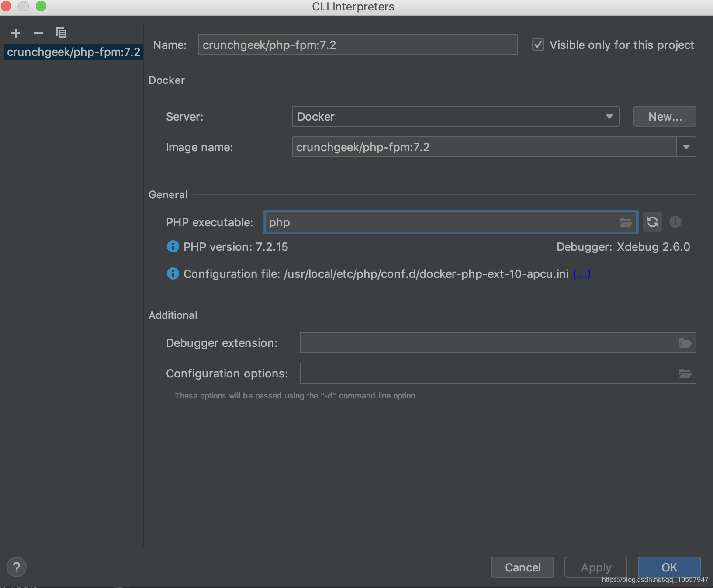The width and height of the screenshot is (713, 588).
Task: Click the Configuration file path text
Action: [426, 274]
